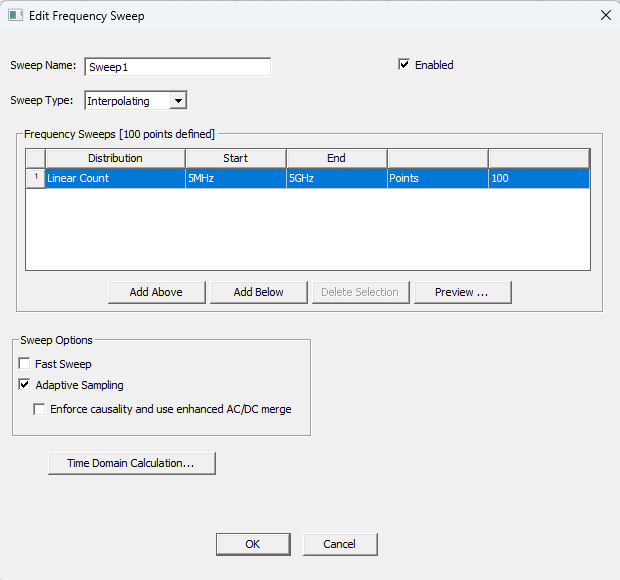Uncheck Adaptive Sampling
Viewport: 620px width, 580px height.
tap(25, 385)
